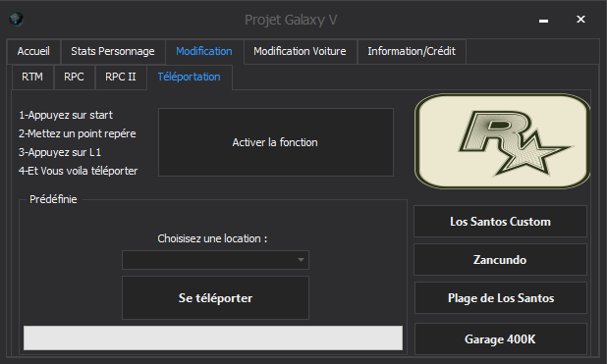Open the Information/Crédit tab

point(412,51)
